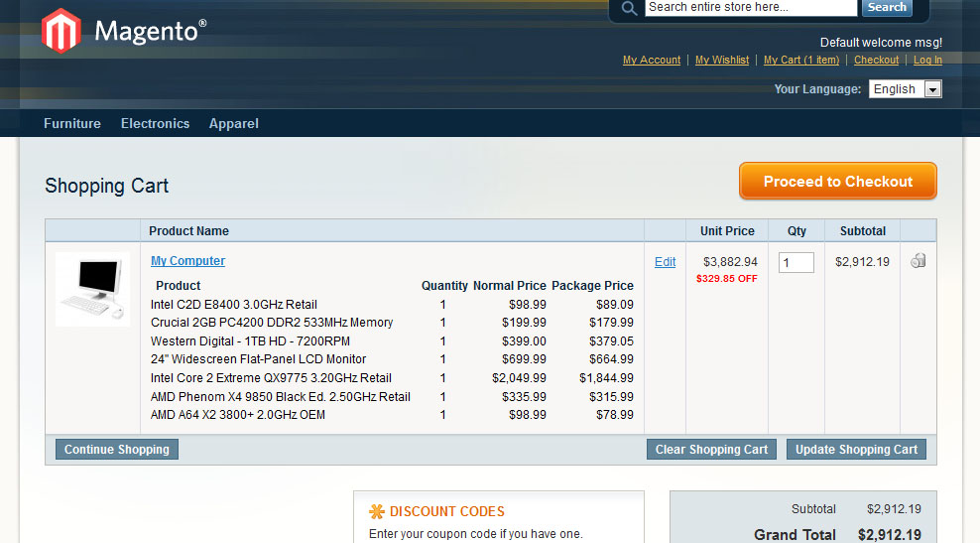
Task: Click the search magnifier icon
Action: [x=630, y=8]
